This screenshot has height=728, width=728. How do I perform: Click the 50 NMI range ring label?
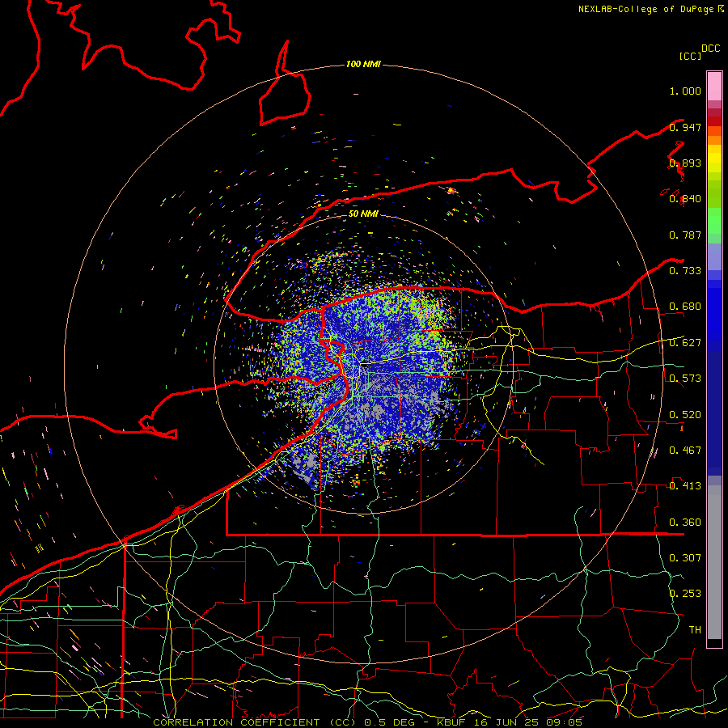click(x=363, y=214)
